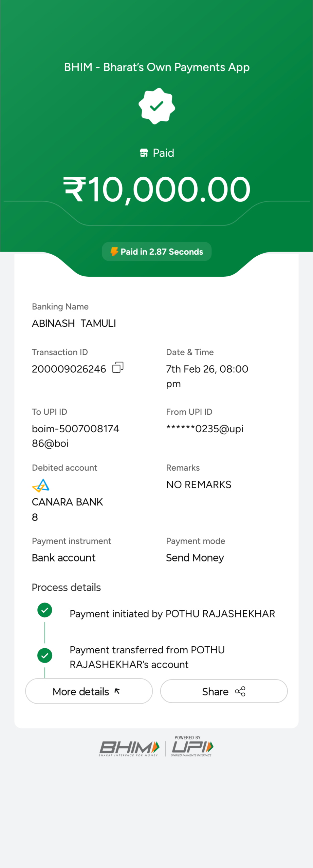Tap the ₹10,000.00 paid amount
The width and height of the screenshot is (313, 868).
pos(157,189)
